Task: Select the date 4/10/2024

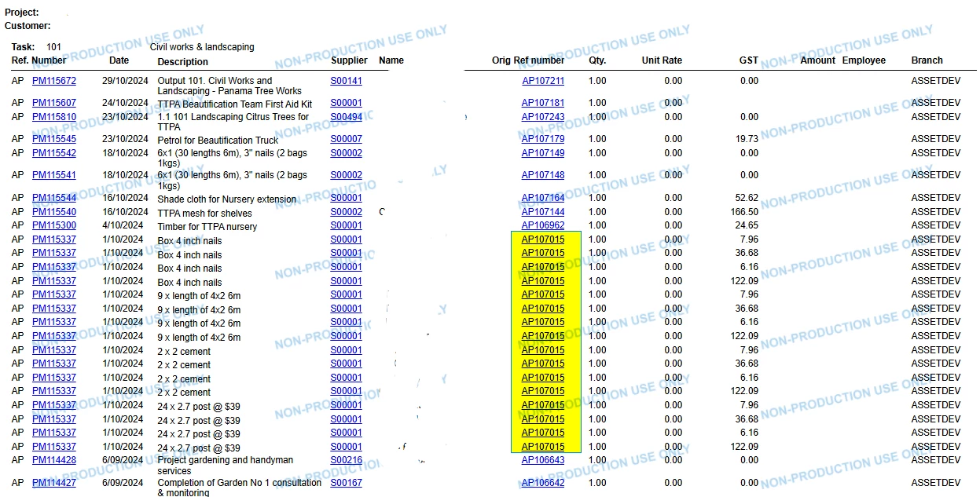Action: pyautogui.click(x=125, y=225)
